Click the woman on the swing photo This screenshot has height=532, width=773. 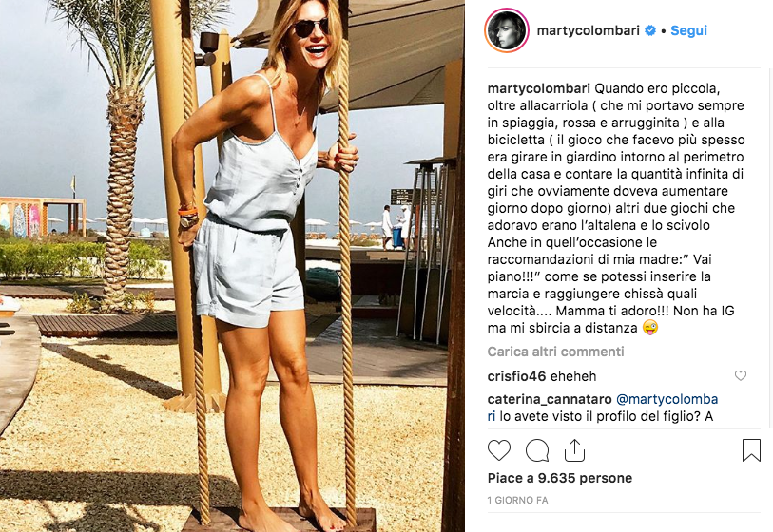[232, 266]
